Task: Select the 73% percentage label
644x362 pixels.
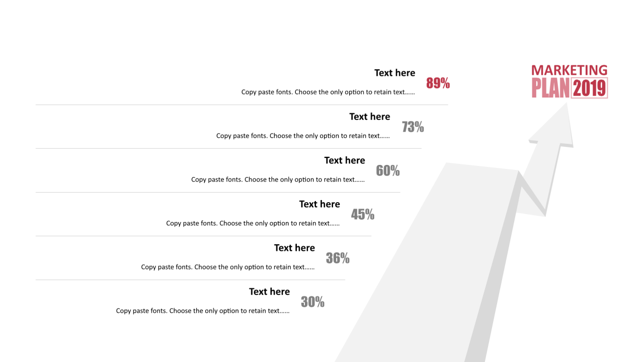Action: (413, 127)
